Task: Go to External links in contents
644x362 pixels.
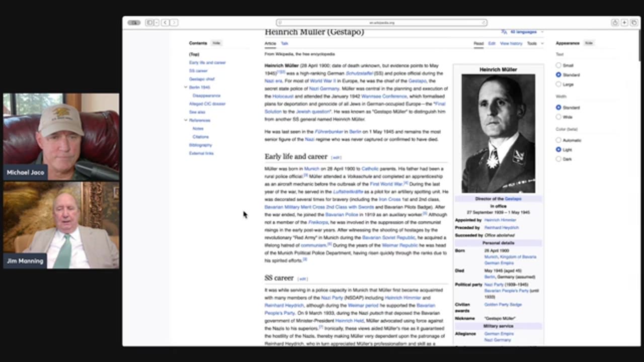Action: coord(201,153)
